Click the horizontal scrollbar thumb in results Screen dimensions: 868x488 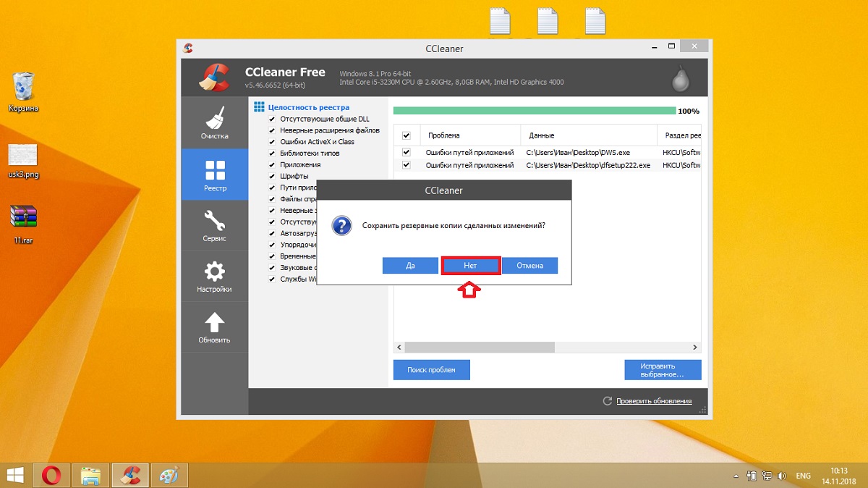(479, 348)
